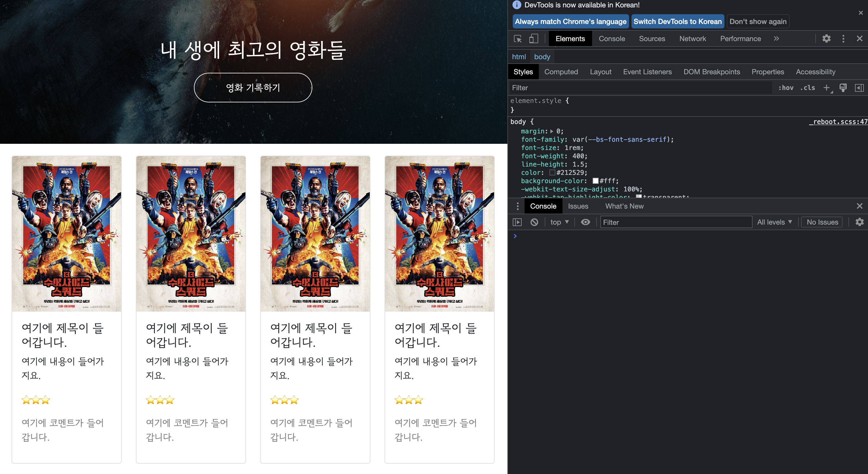Open color picker for #fff background swatch
Viewport: 868px width, 474px height.
pyautogui.click(x=595, y=181)
